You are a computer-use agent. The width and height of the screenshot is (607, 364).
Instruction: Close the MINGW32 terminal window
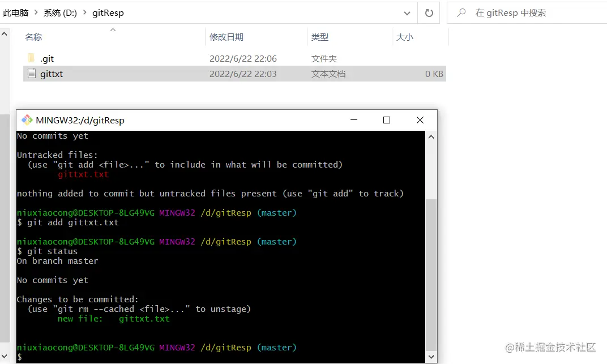[x=420, y=120]
